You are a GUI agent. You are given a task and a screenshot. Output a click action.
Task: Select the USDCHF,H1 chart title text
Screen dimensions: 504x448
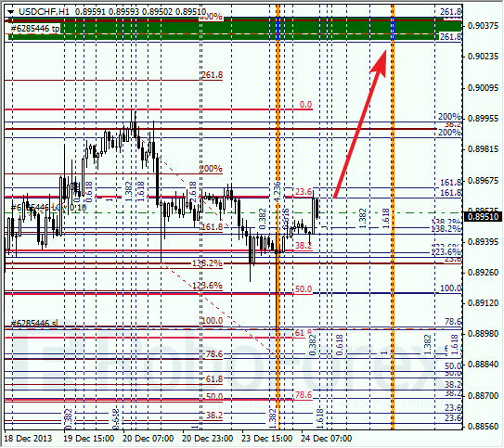(44, 12)
